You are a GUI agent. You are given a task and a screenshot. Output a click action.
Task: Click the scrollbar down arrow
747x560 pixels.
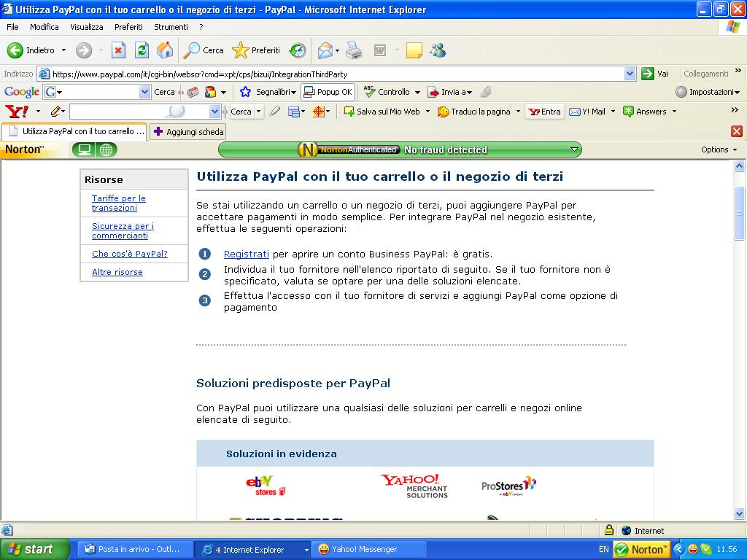(x=740, y=513)
